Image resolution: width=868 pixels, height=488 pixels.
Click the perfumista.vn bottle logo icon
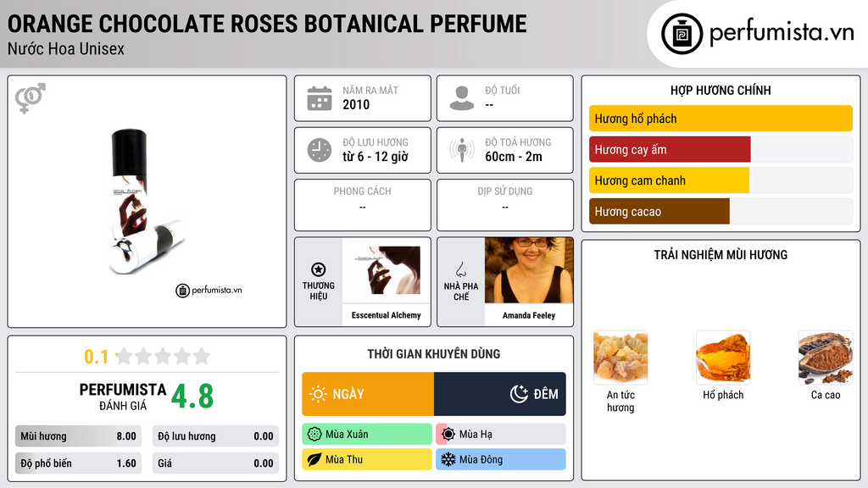682,34
